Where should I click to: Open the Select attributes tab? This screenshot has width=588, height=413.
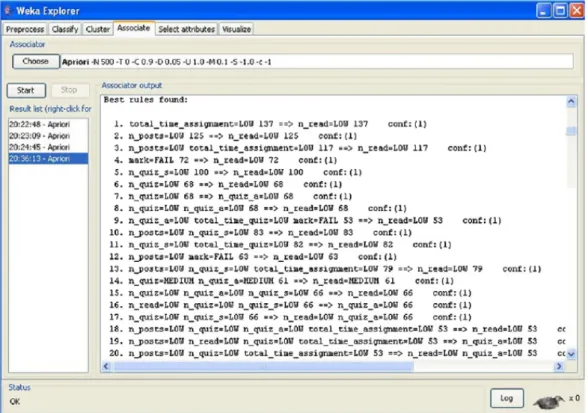point(186,29)
